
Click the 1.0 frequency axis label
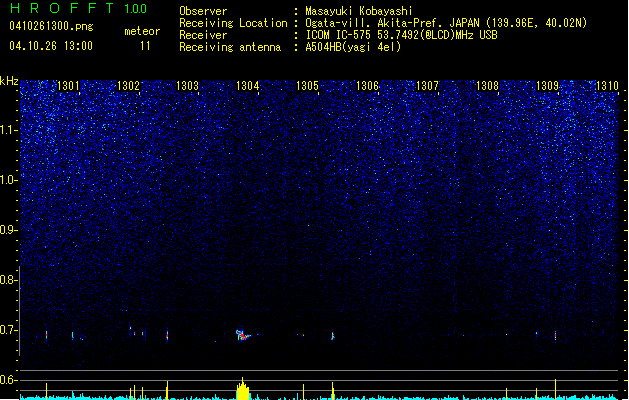[8, 180]
